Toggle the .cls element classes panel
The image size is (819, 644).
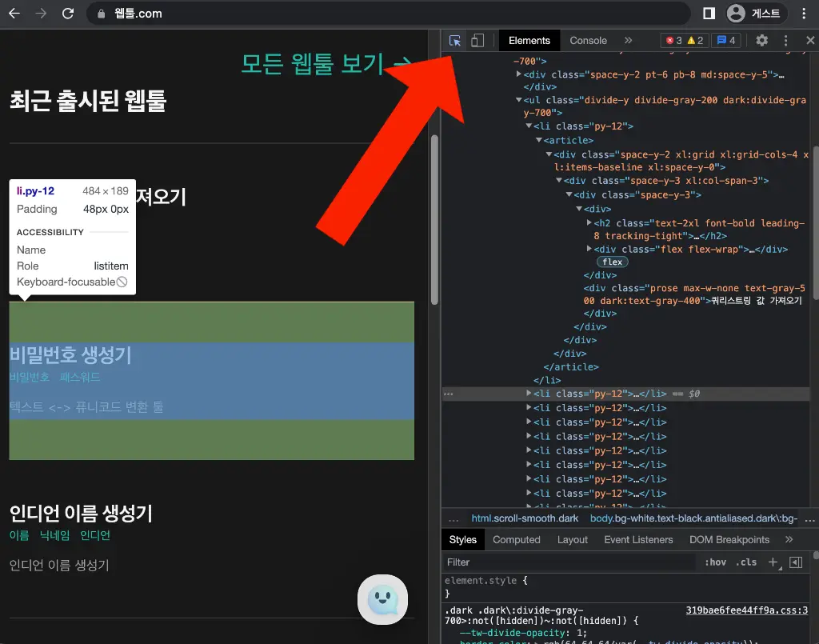pyautogui.click(x=746, y=562)
